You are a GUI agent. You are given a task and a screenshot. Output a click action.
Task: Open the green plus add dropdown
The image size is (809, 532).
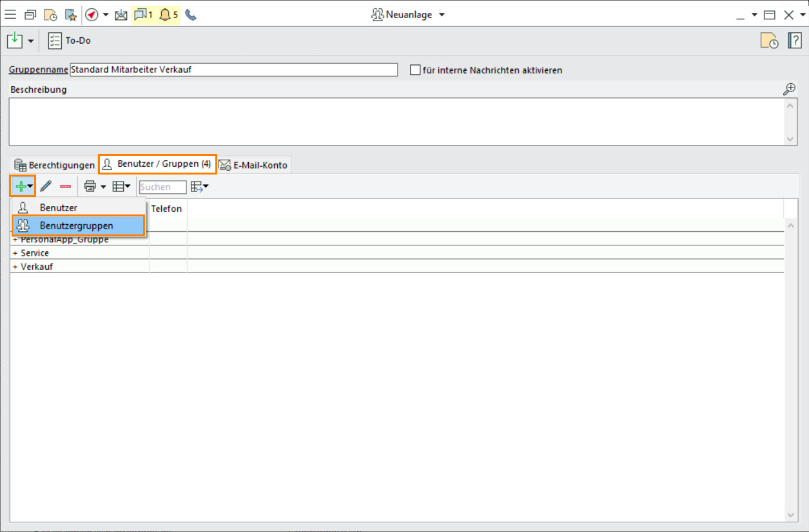tap(23, 187)
